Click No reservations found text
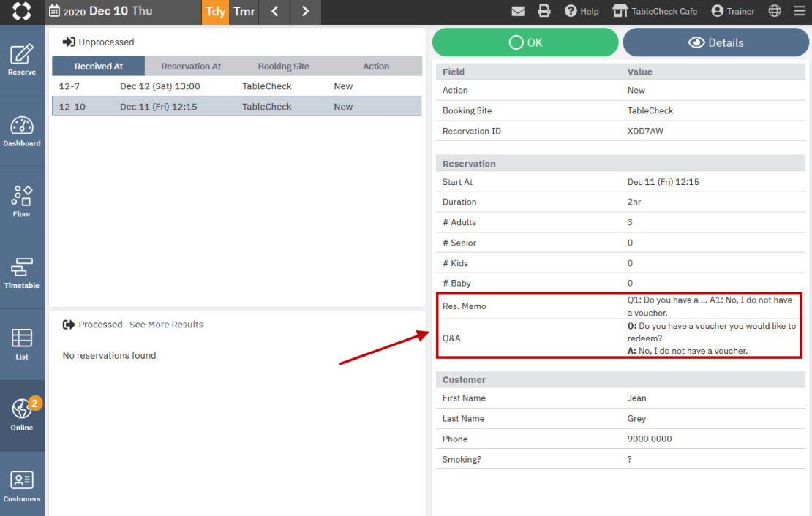This screenshot has width=812, height=516. tap(109, 355)
